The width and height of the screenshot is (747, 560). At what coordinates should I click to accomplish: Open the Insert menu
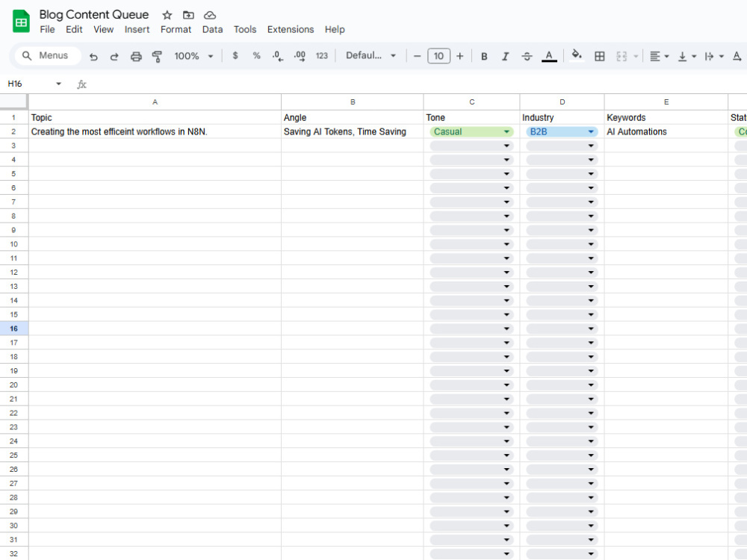click(137, 30)
